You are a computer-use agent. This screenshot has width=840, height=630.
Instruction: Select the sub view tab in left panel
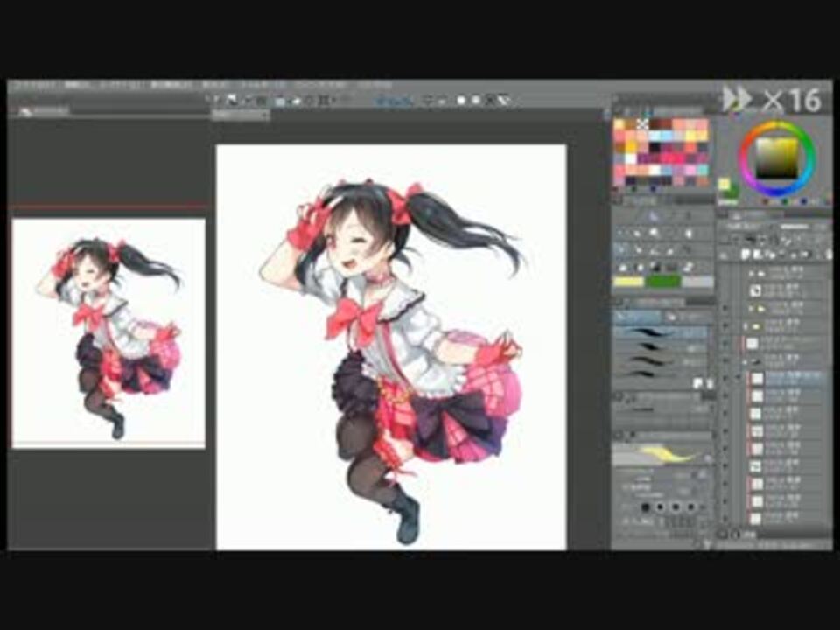tap(43, 111)
